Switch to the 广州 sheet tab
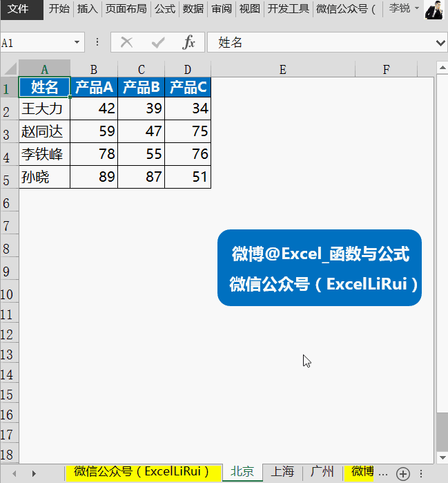Image resolution: width=448 pixels, height=483 pixels. click(x=322, y=473)
